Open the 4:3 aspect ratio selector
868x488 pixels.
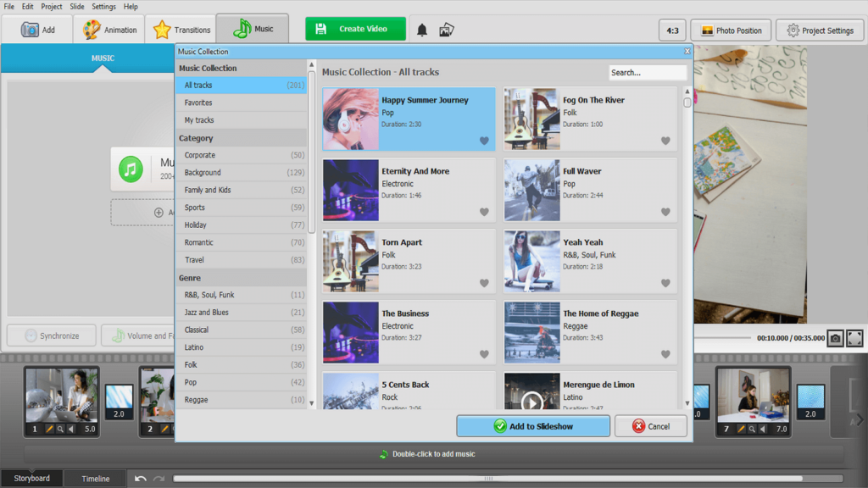672,30
